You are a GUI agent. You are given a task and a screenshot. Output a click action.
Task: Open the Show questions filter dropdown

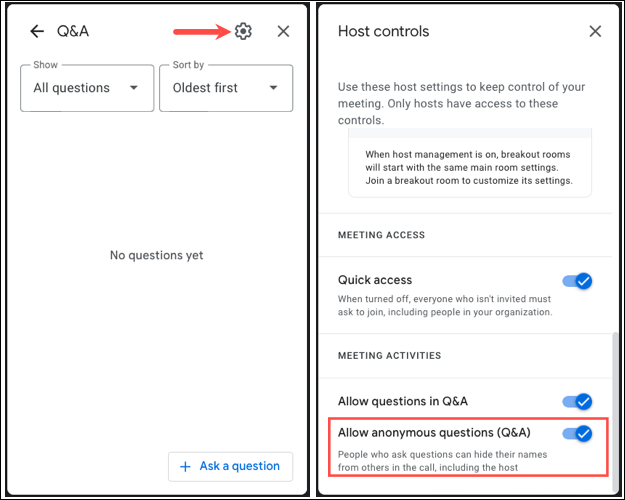85,88
